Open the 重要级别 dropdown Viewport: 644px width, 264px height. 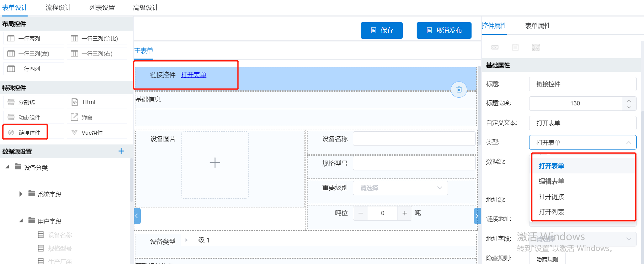coord(400,188)
